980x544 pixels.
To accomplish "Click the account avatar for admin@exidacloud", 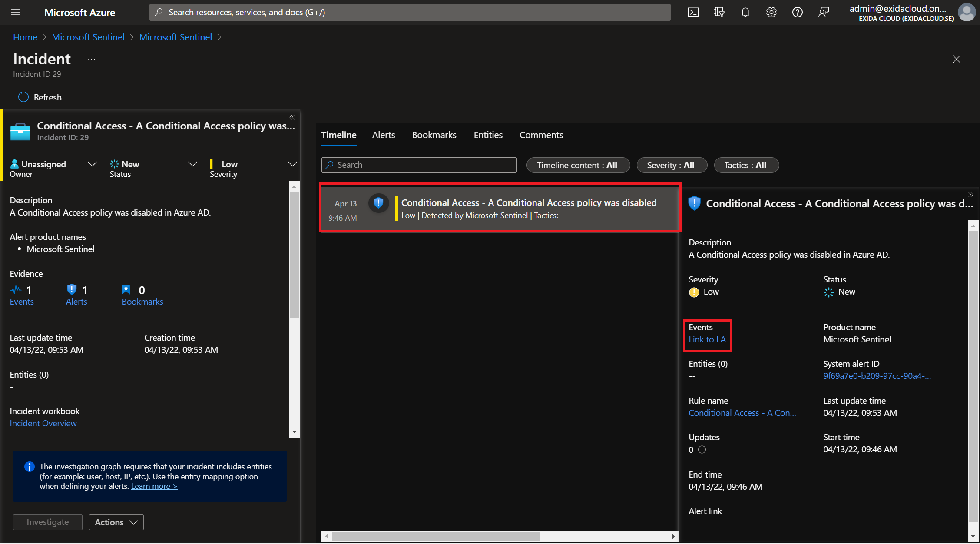I will click(967, 12).
